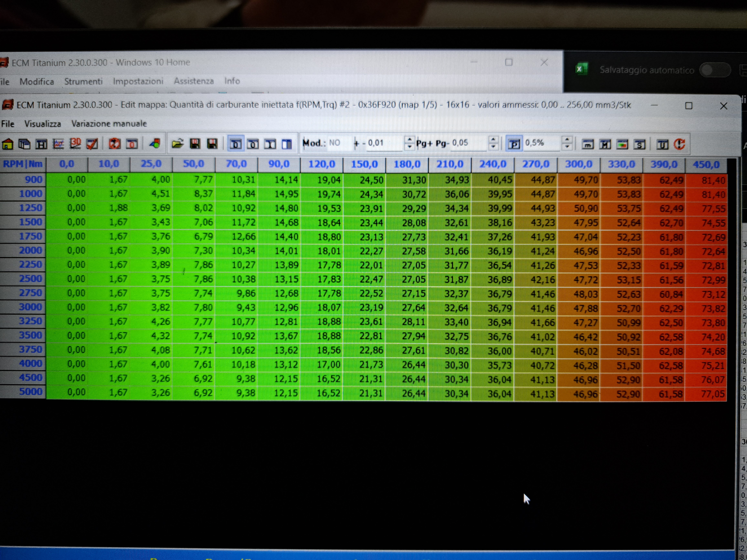747x560 pixels.
Task: Click the 2D graph chart icon
Action: click(x=58, y=144)
